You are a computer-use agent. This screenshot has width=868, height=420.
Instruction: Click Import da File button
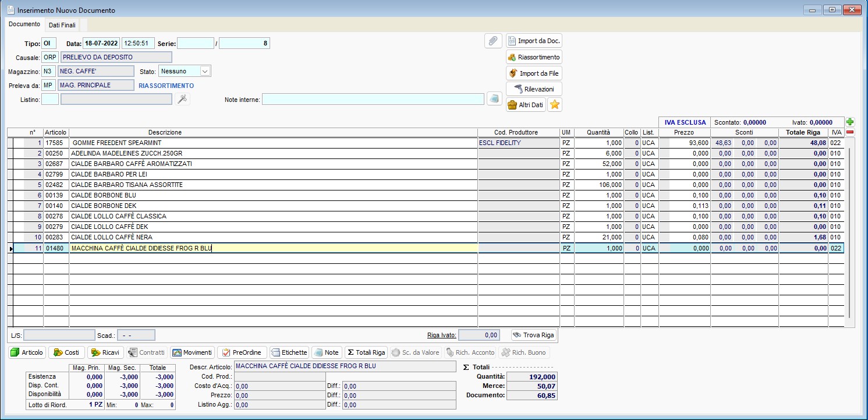pyautogui.click(x=534, y=73)
